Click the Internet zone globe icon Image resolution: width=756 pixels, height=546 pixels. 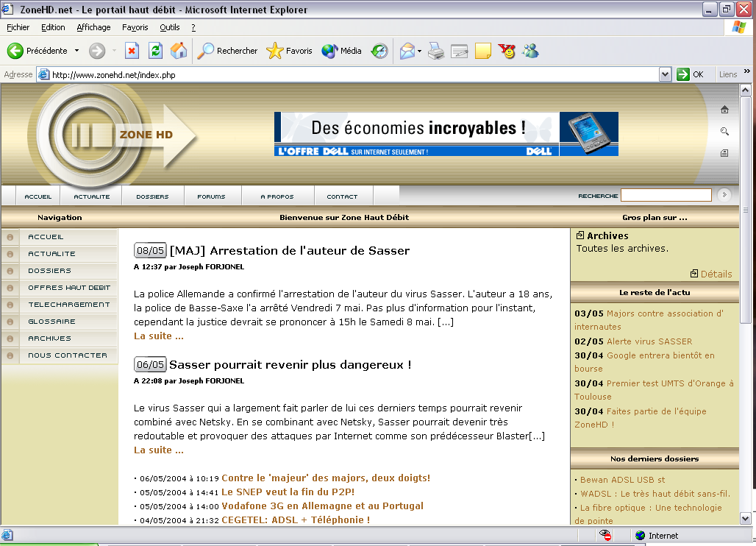[641, 536]
